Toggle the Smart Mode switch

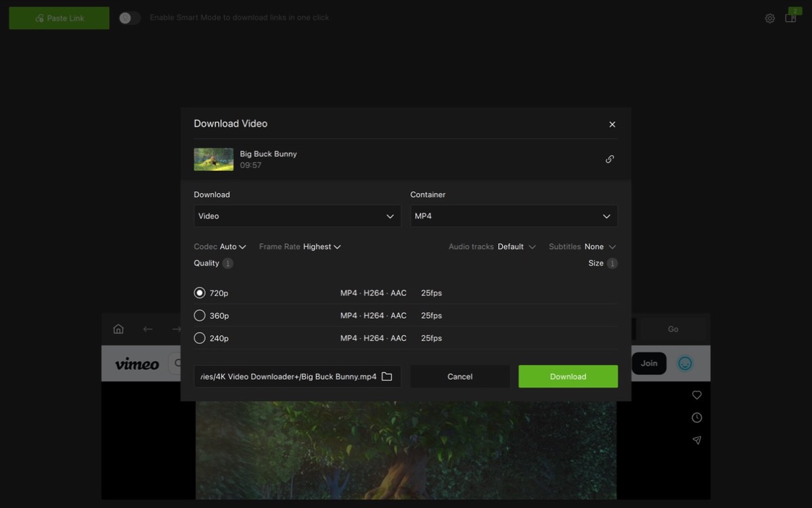coord(129,18)
